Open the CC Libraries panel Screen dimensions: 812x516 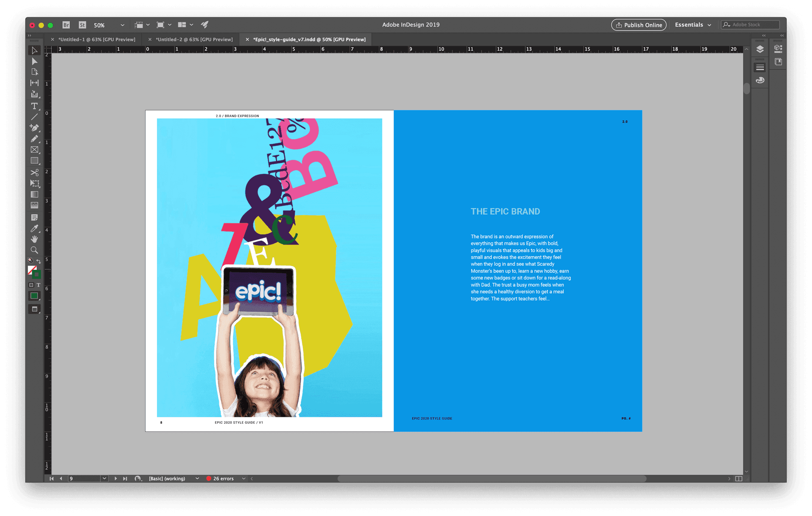pos(778,48)
